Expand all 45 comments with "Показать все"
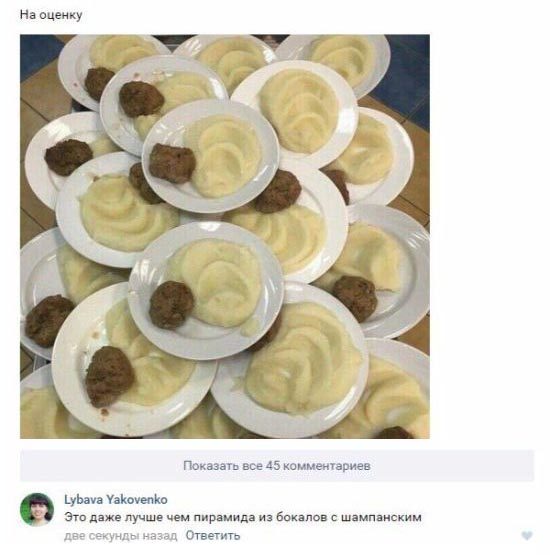This screenshot has width=550, height=555. click(277, 465)
